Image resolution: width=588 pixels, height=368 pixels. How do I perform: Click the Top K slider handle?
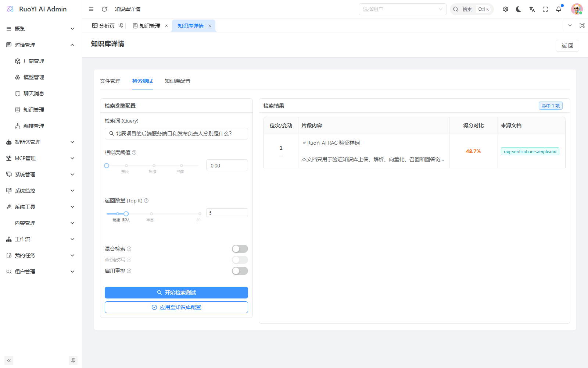pyautogui.click(x=126, y=214)
